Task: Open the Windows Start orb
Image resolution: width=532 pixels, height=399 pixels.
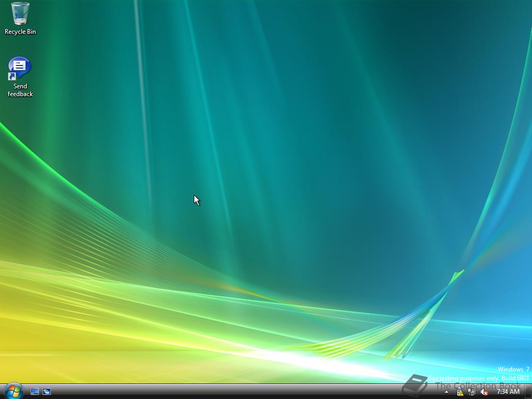Action: pos(14,391)
